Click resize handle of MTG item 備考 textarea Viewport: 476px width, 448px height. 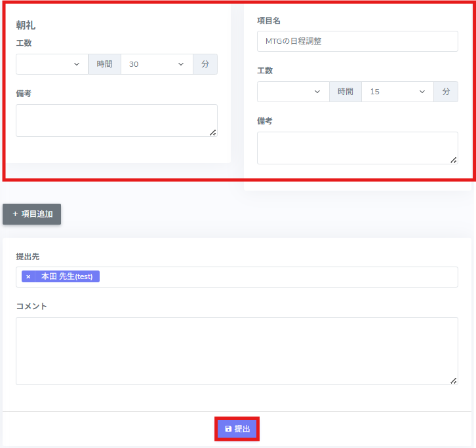[453, 160]
